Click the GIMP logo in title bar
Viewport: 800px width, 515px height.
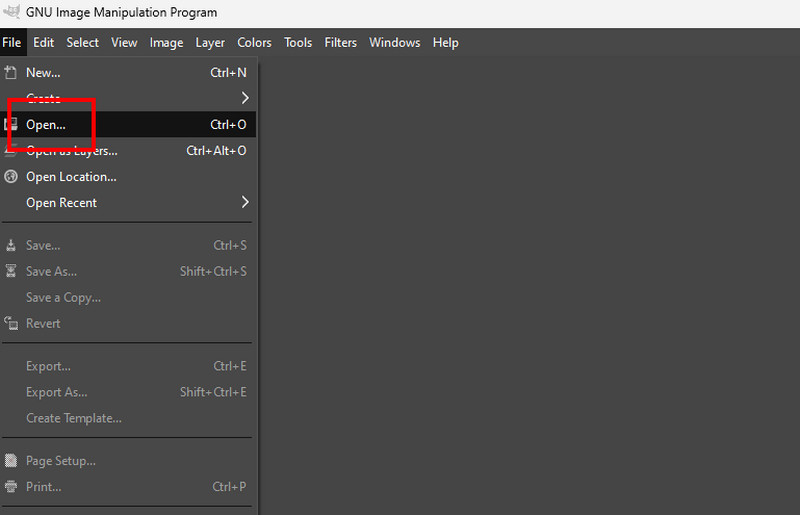12,12
